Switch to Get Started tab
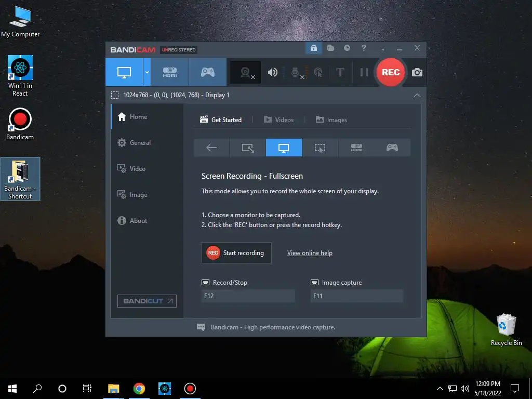The height and width of the screenshot is (399, 532). point(221,120)
